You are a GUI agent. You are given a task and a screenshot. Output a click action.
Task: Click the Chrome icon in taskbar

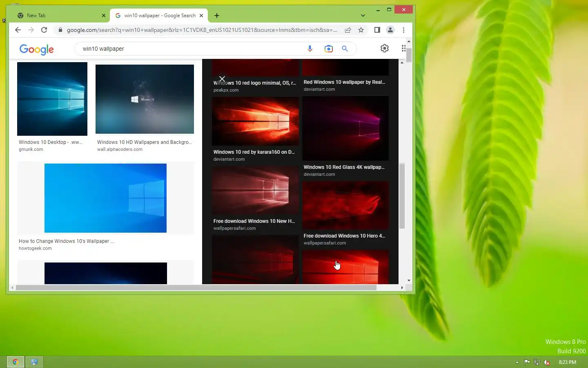point(15,362)
